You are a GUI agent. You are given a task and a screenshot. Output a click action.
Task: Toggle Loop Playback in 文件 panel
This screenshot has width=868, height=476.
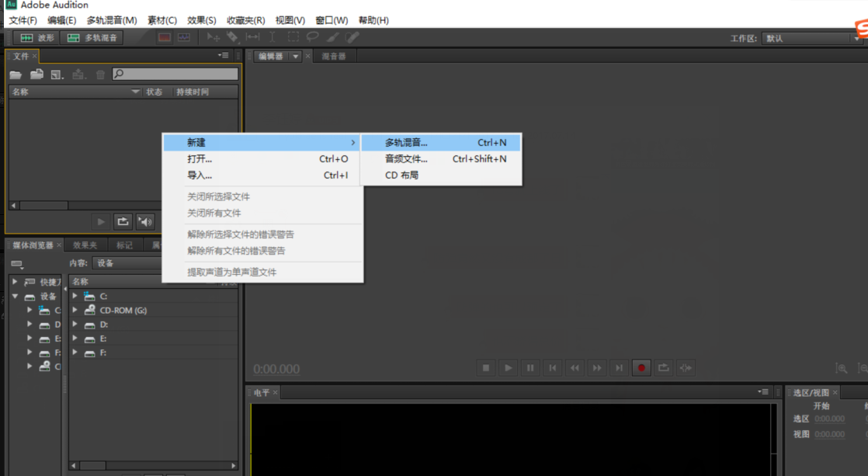pos(123,222)
